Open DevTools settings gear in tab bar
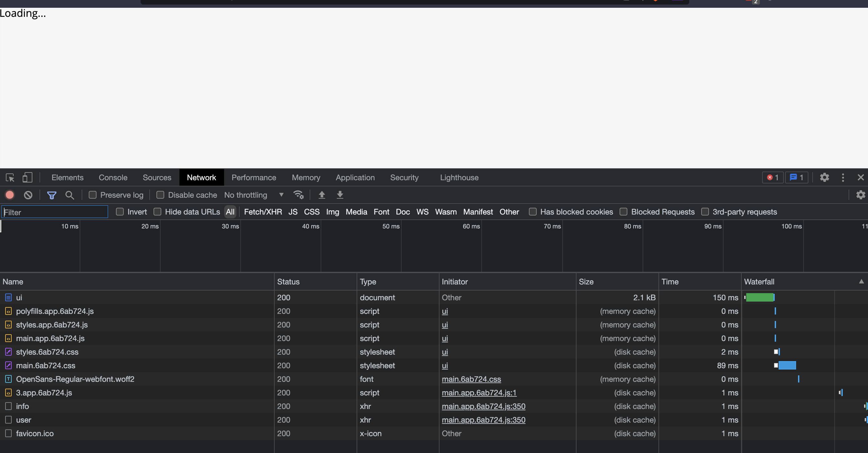The image size is (868, 453). 824,177
